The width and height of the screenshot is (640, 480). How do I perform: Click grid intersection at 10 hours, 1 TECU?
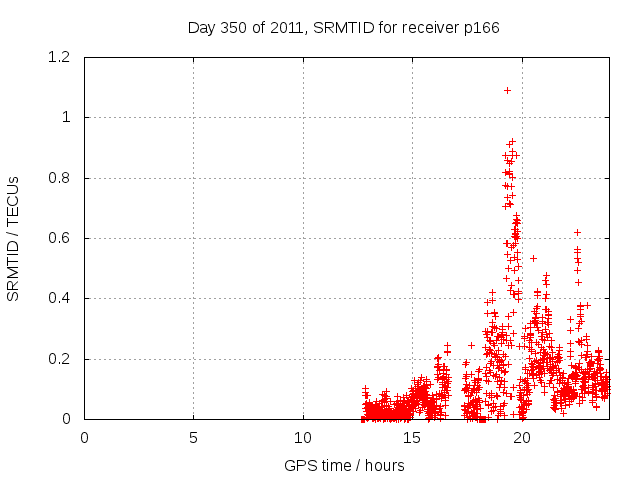(303, 117)
